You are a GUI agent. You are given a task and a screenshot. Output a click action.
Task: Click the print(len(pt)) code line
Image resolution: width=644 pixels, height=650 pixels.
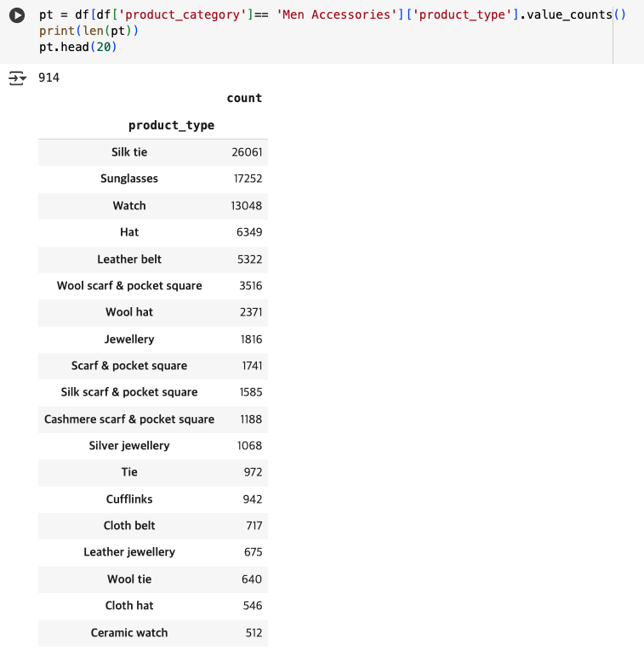coord(88,31)
